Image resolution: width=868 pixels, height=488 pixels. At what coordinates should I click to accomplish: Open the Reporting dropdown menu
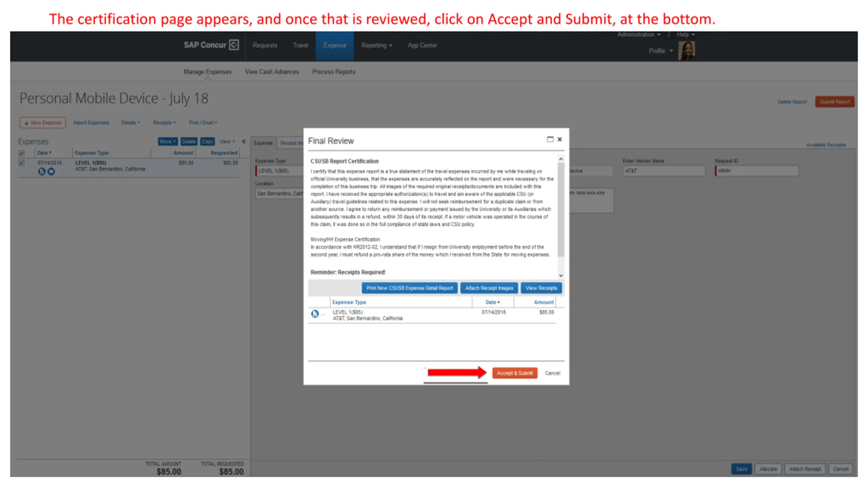pos(376,45)
